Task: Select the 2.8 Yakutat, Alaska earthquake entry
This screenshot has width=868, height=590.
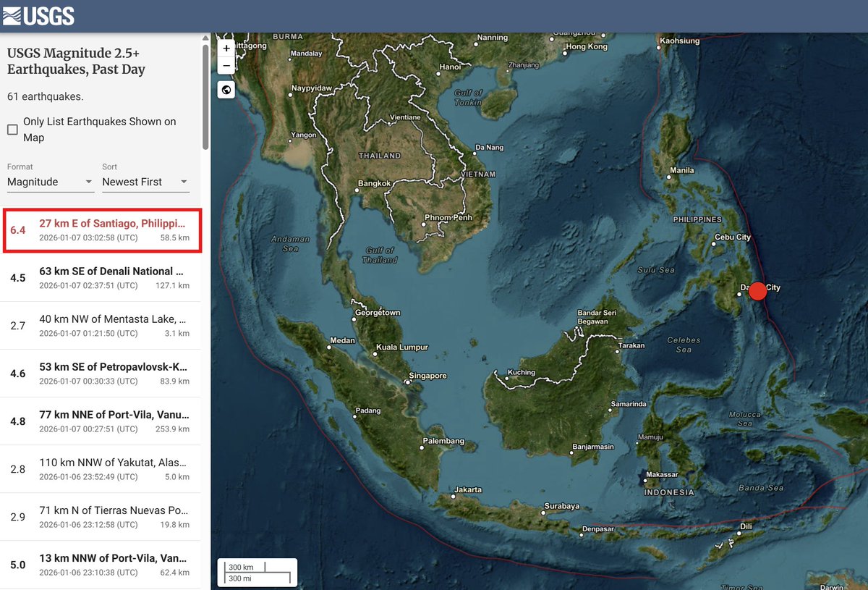Action: coord(102,469)
